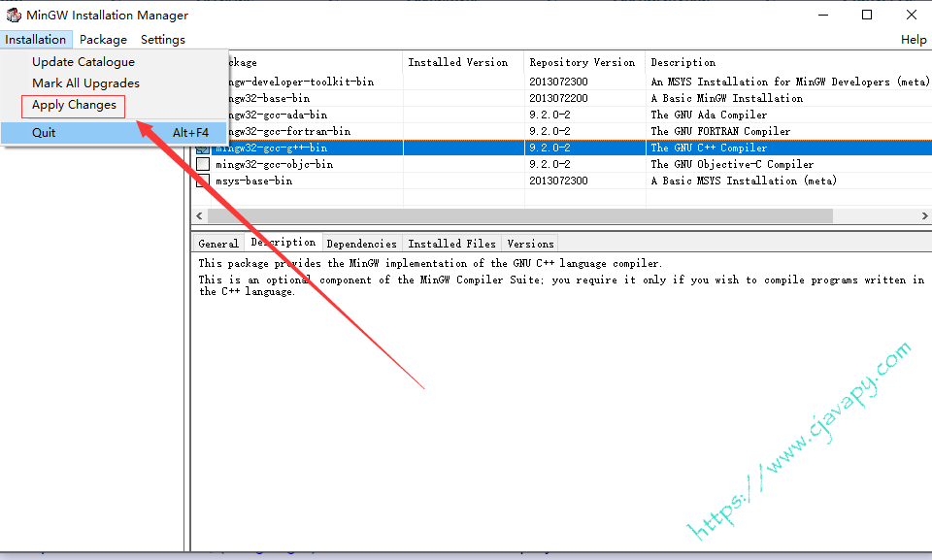Minimize the MinGW Installation Manager window
The image size is (932, 560).
[x=823, y=15]
